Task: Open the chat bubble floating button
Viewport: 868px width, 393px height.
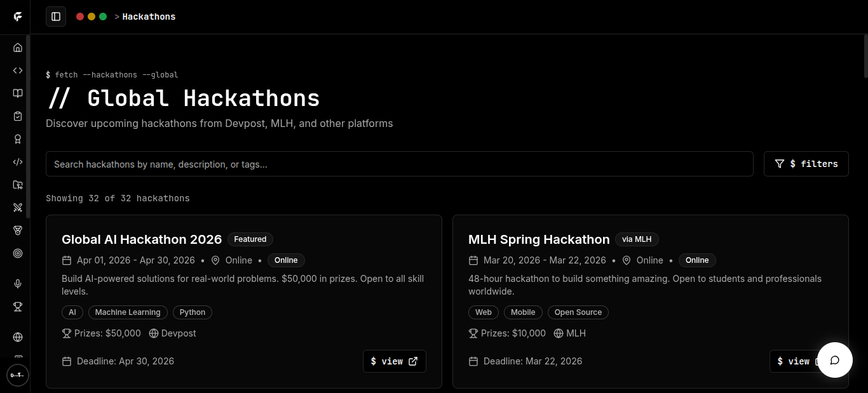Action: (834, 360)
